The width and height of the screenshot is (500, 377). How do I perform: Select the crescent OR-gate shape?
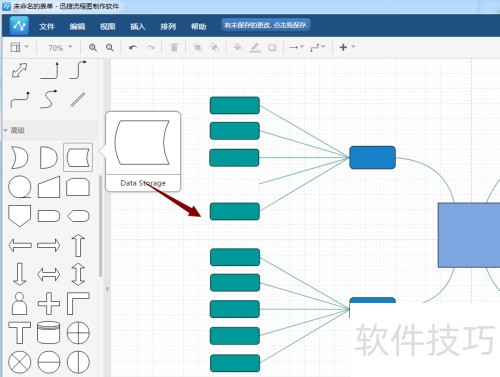[x=20, y=157]
